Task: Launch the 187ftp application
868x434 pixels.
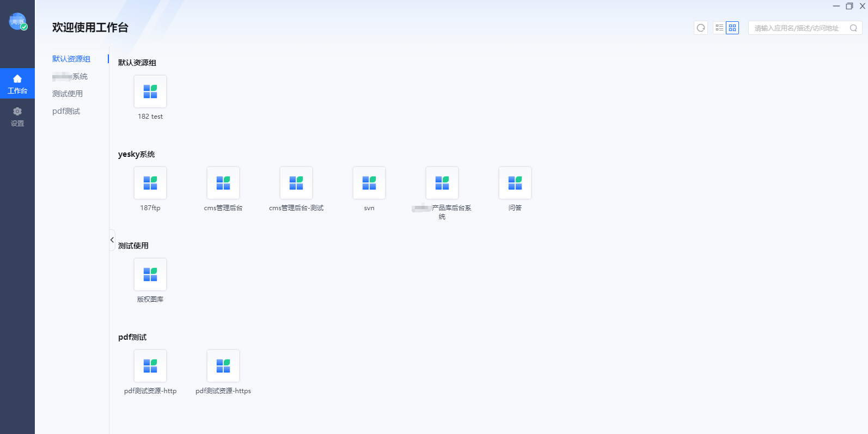Action: click(x=150, y=183)
